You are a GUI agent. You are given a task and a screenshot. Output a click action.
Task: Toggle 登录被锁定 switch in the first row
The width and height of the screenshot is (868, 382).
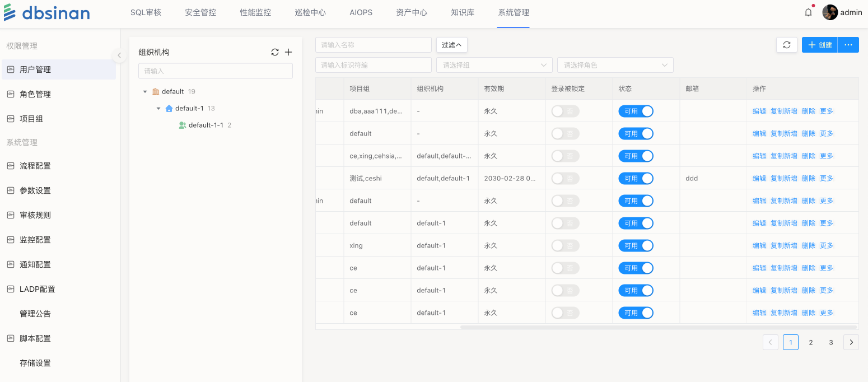click(x=565, y=111)
